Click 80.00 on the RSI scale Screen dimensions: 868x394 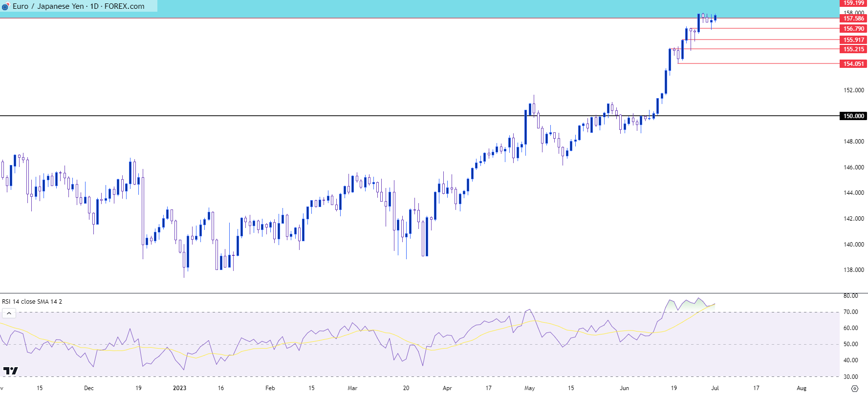click(851, 296)
